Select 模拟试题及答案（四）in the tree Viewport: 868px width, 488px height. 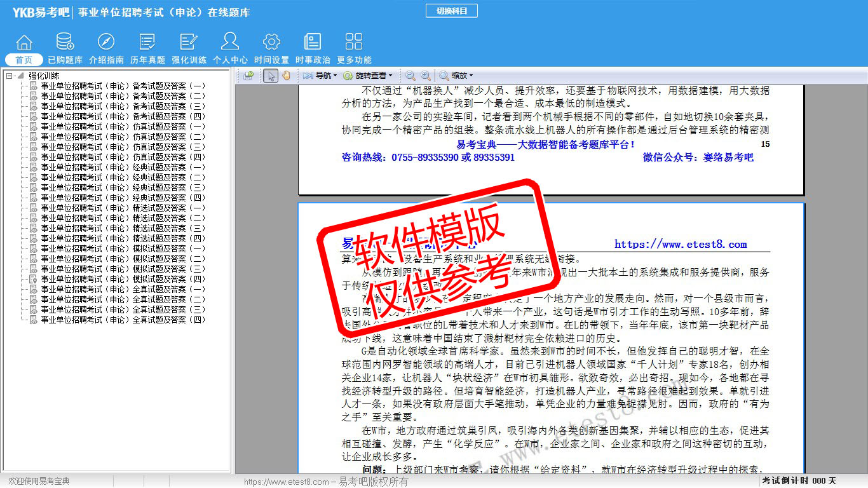point(123,279)
